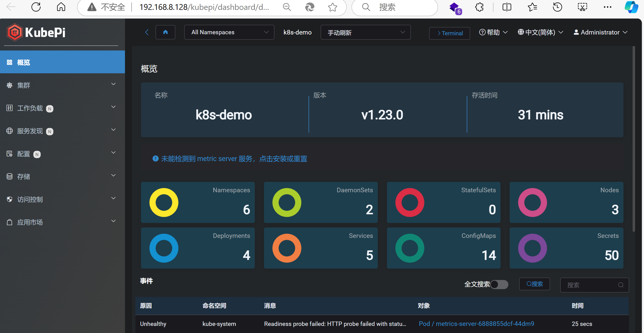Click the Terminal button
Image resolution: width=644 pixels, height=333 pixels.
[450, 33]
